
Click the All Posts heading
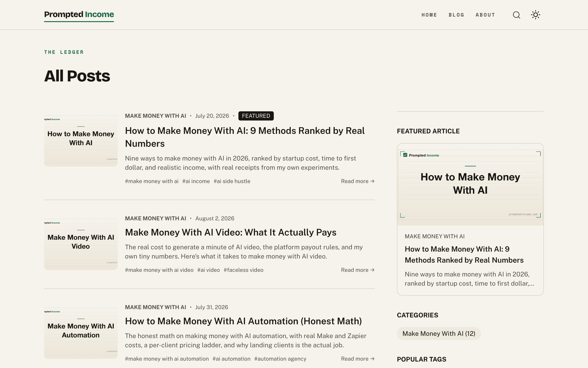(77, 76)
